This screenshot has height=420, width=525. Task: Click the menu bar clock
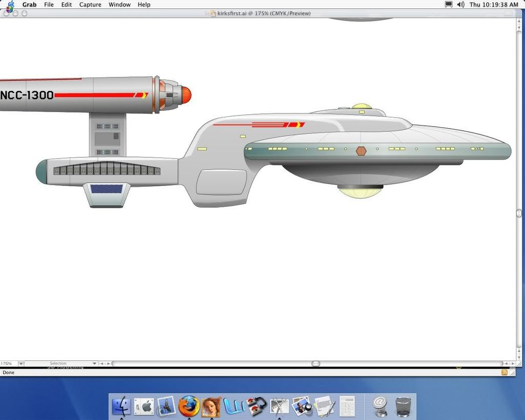pyautogui.click(x=494, y=5)
